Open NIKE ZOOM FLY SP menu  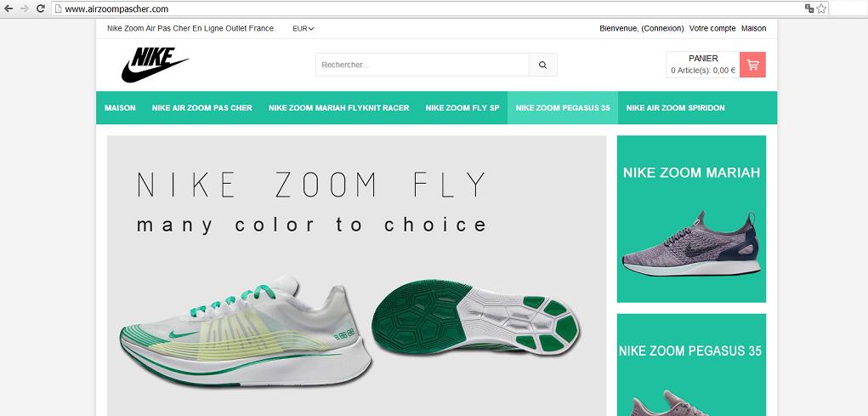click(x=462, y=108)
